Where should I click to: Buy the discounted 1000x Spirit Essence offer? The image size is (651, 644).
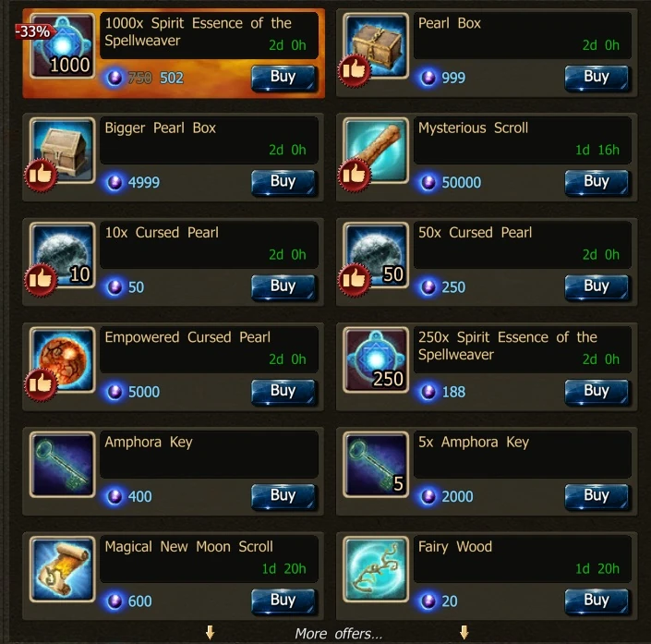[283, 78]
